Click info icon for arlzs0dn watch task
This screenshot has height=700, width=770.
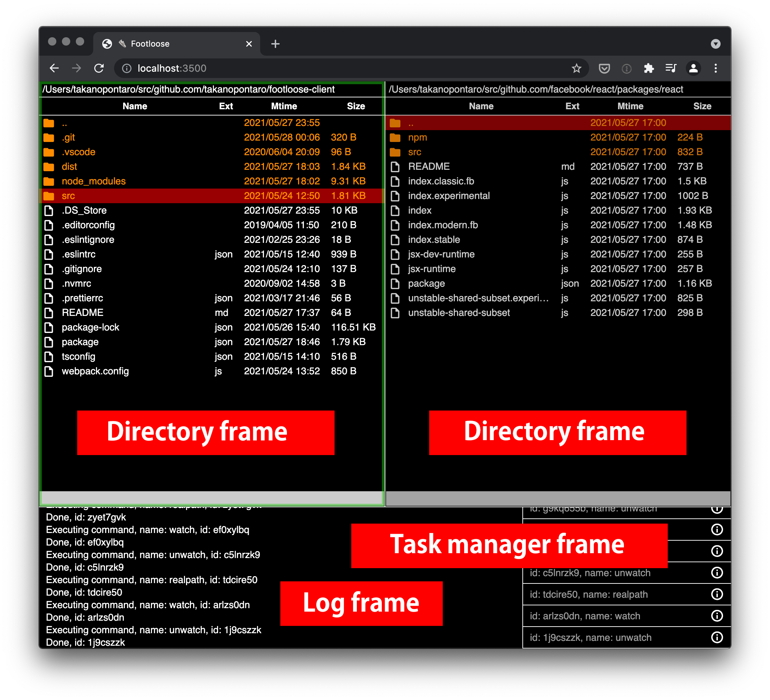pos(716,615)
